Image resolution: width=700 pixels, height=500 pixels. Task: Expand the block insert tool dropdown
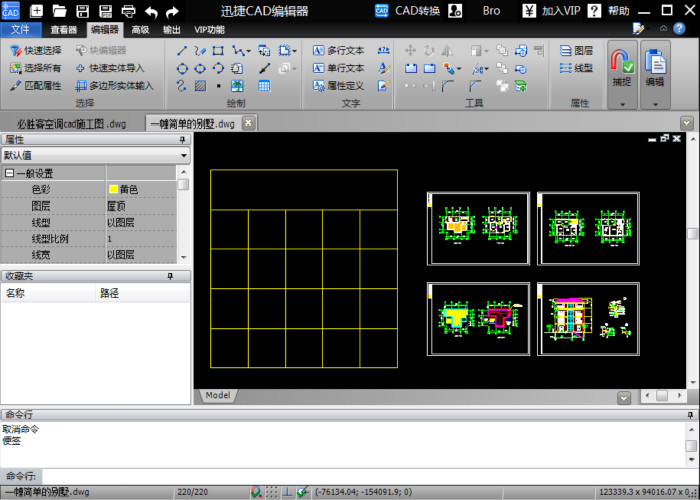coord(294,51)
